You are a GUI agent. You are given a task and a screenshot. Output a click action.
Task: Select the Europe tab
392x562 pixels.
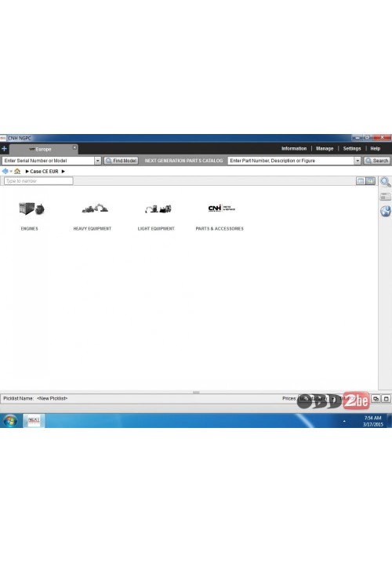[43, 149]
